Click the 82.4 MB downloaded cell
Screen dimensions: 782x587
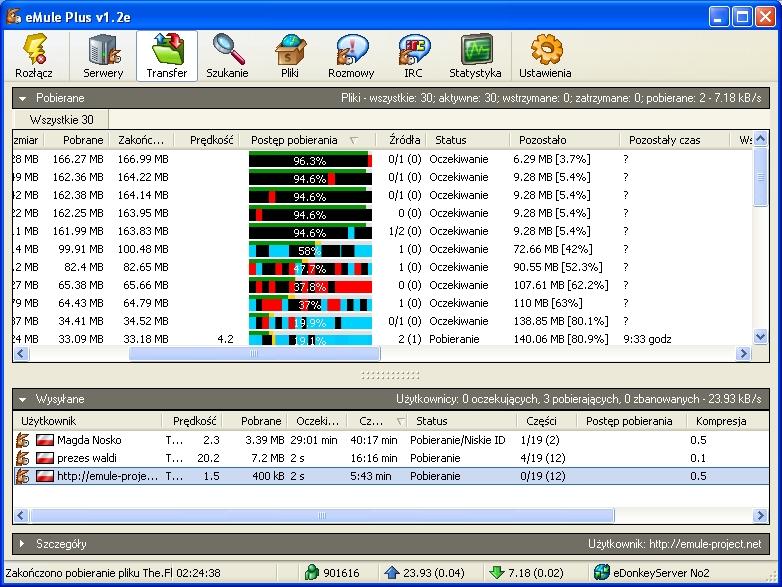tap(83, 267)
